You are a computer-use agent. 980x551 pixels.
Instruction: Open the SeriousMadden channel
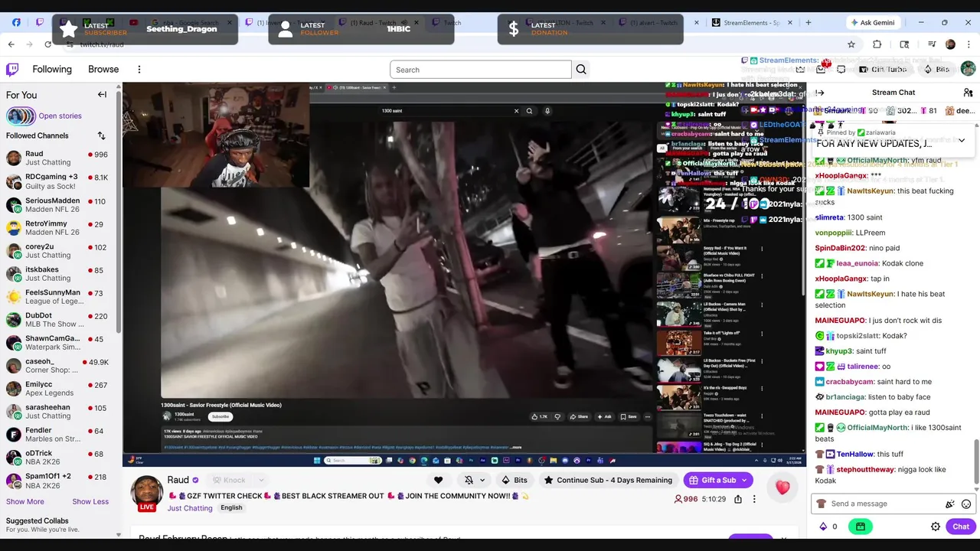coord(57,204)
